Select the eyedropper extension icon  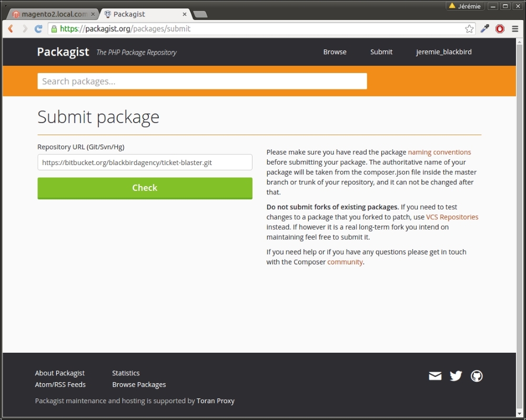coord(484,29)
